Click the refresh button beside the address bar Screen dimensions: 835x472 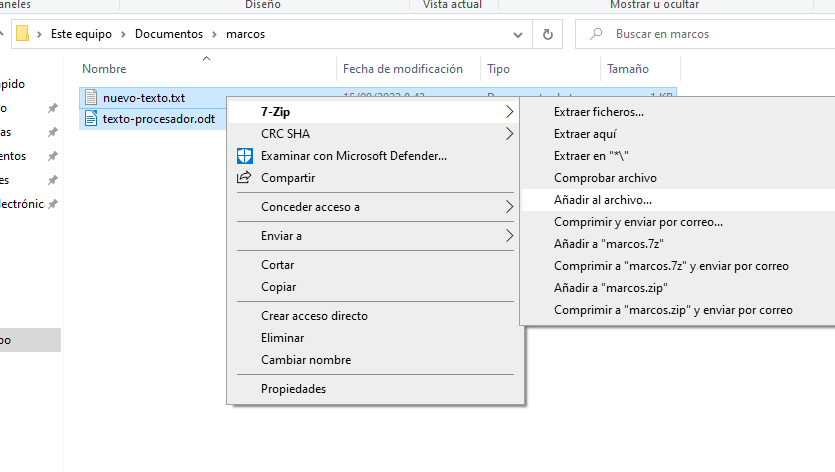click(x=547, y=34)
